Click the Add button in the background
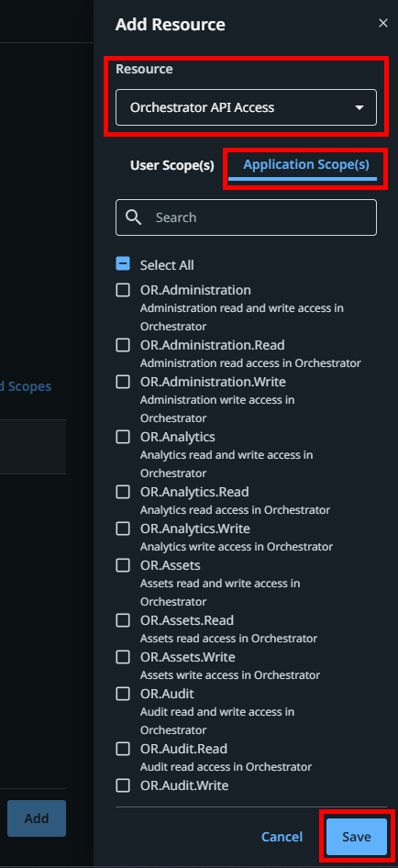 pyautogui.click(x=37, y=818)
